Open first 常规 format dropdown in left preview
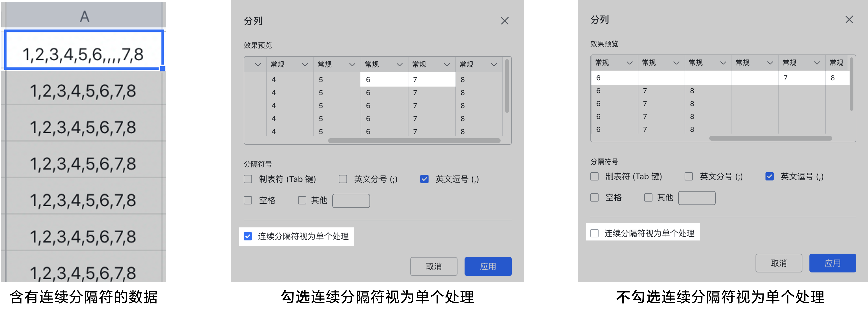This screenshot has height=315, width=868. click(305, 64)
